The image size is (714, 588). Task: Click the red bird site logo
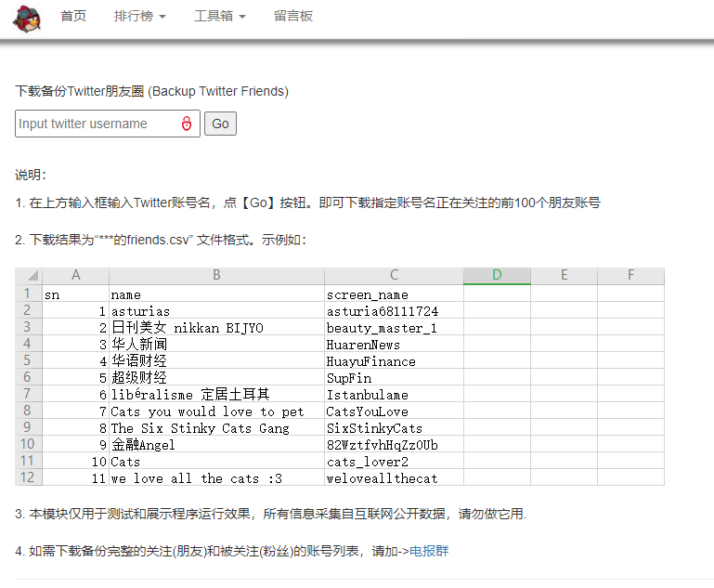point(27,19)
